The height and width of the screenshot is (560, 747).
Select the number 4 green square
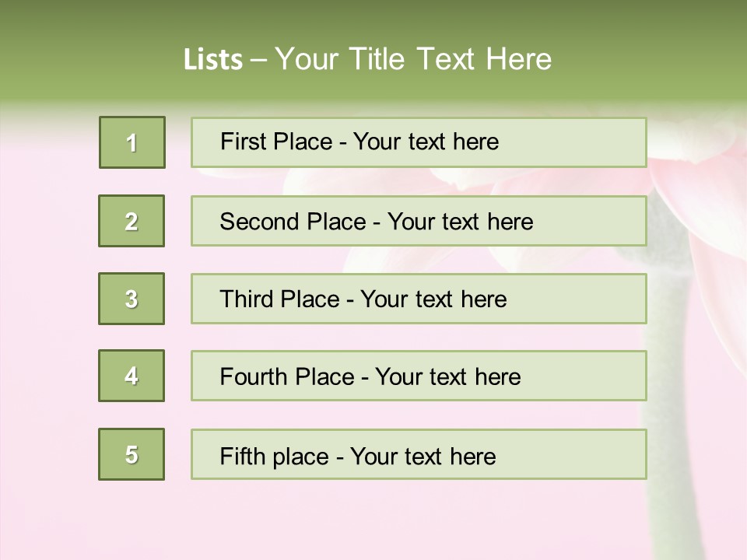coord(132,376)
